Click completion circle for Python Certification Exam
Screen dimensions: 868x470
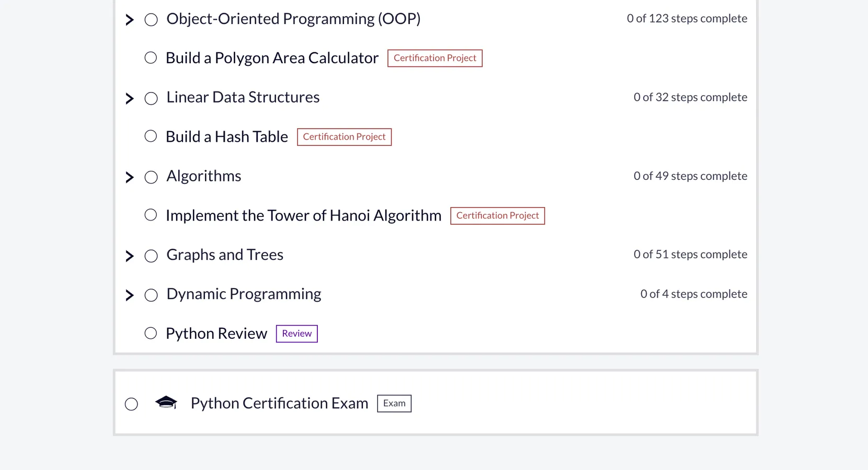131,404
